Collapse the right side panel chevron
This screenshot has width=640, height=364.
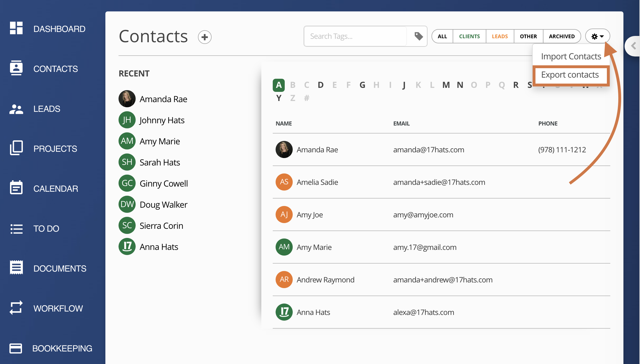(x=633, y=46)
